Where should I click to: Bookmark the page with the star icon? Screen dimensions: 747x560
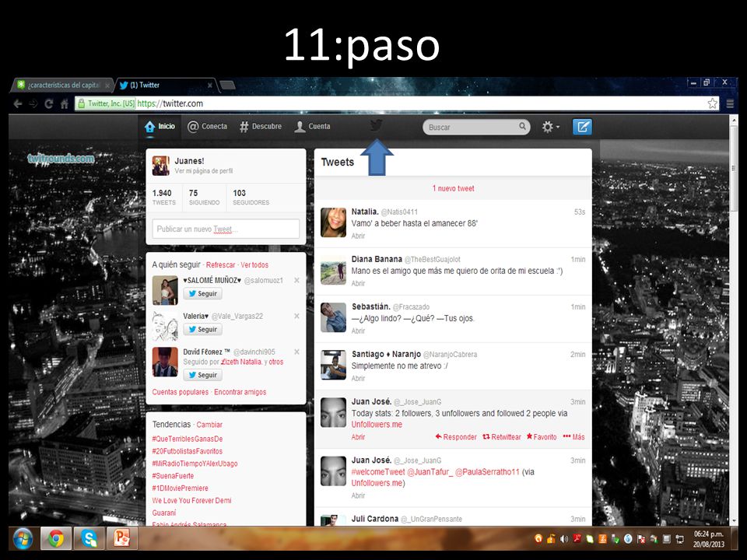[x=712, y=103]
